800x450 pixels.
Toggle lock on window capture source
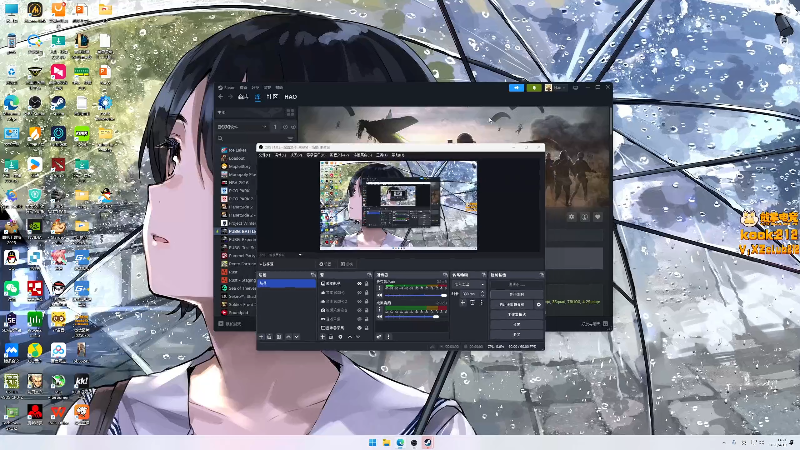[x=366, y=328]
